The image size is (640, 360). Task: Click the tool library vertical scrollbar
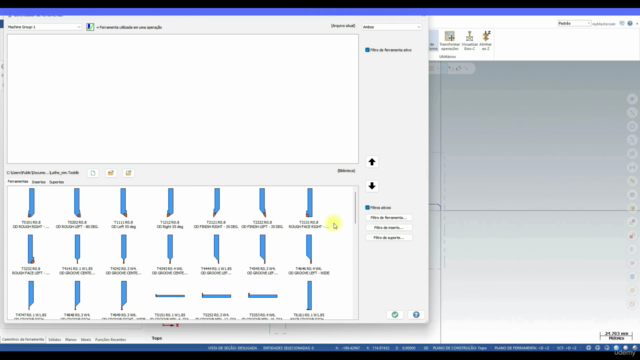(356, 208)
